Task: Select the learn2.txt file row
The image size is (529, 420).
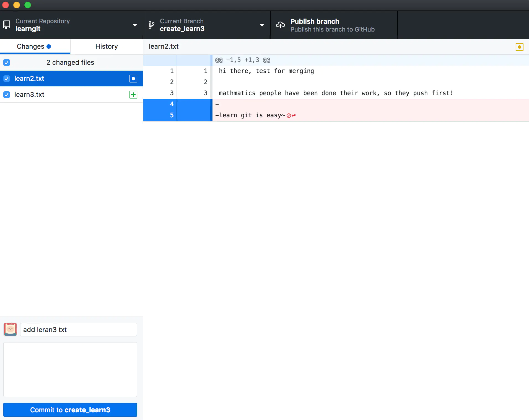Action: pyautogui.click(x=71, y=79)
